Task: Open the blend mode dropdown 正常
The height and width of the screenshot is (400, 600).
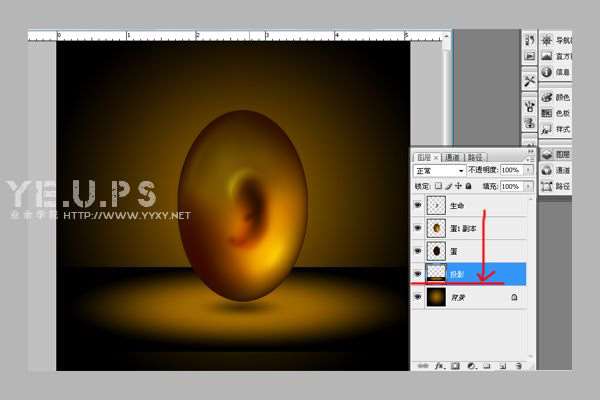Action: point(440,171)
